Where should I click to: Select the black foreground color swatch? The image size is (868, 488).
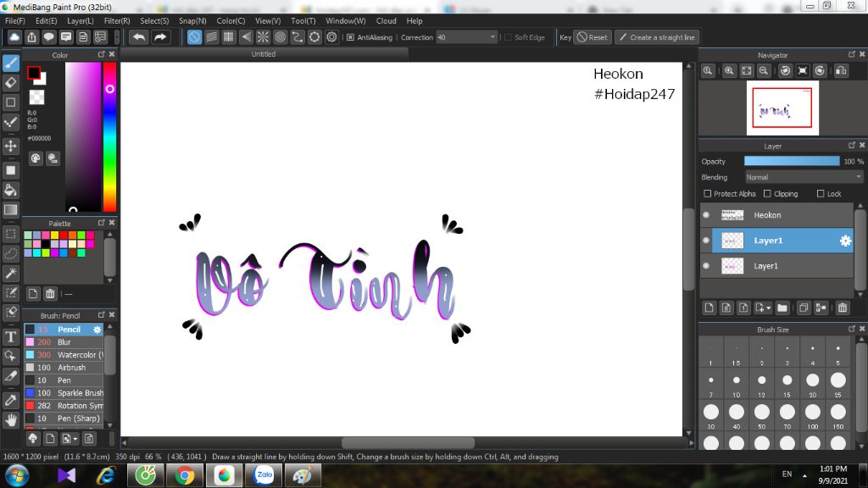(34, 73)
